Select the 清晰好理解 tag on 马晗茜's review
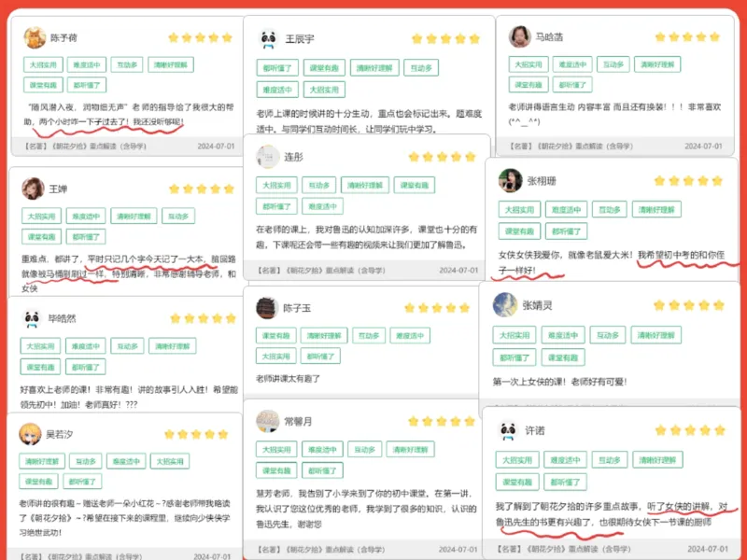 (657, 64)
